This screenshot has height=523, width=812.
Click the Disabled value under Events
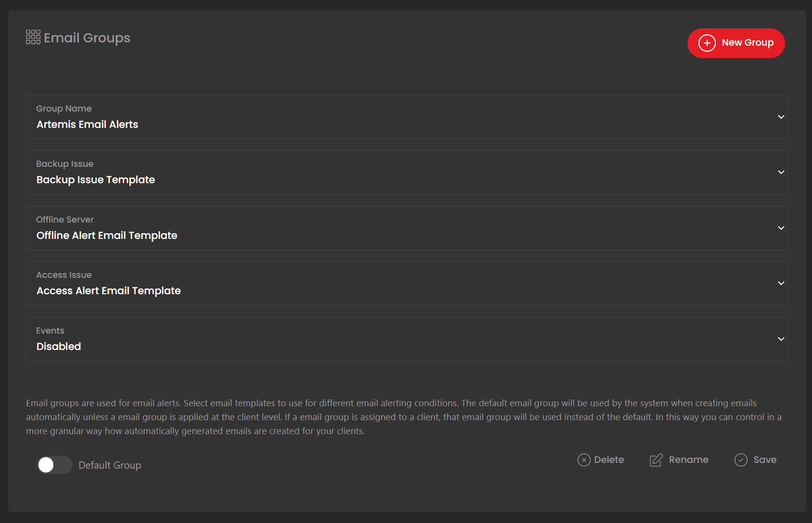coord(59,347)
